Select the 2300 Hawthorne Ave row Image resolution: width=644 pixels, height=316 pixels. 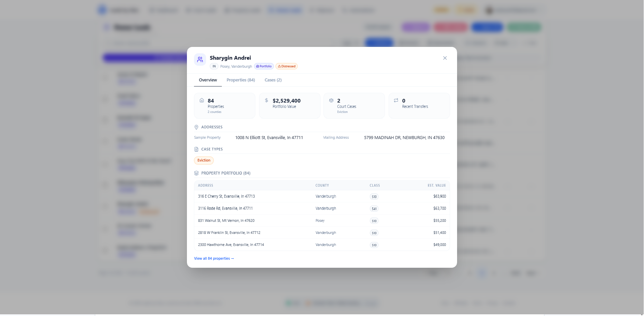[x=322, y=245]
